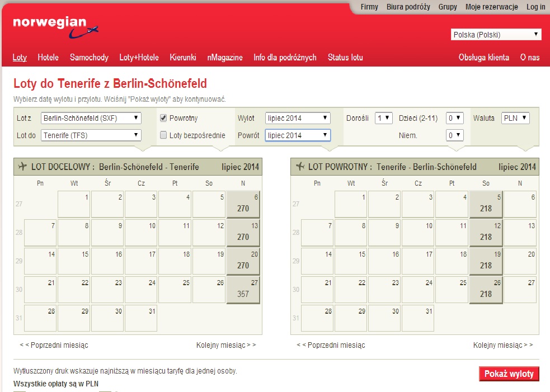Select return July 26 fare 218
The width and height of the screenshot is (550, 392).
[486, 290]
